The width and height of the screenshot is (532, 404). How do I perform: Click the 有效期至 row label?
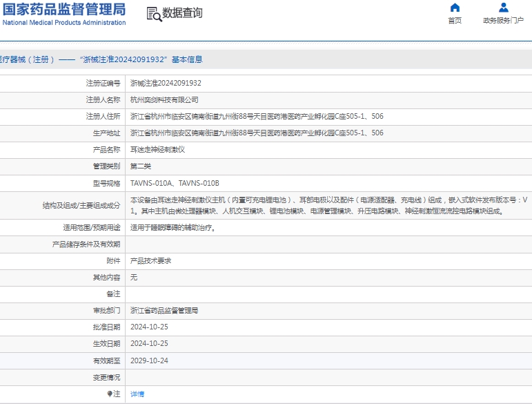106,361
